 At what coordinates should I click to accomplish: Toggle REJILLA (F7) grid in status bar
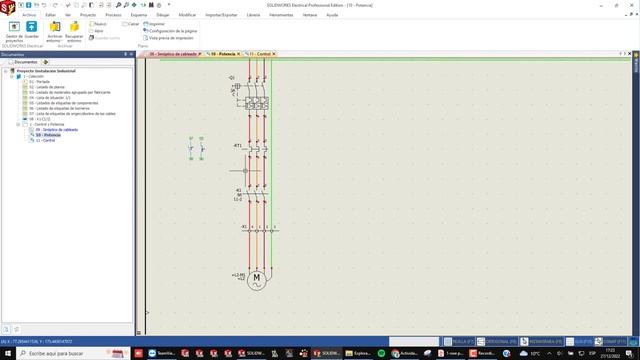(x=458, y=341)
